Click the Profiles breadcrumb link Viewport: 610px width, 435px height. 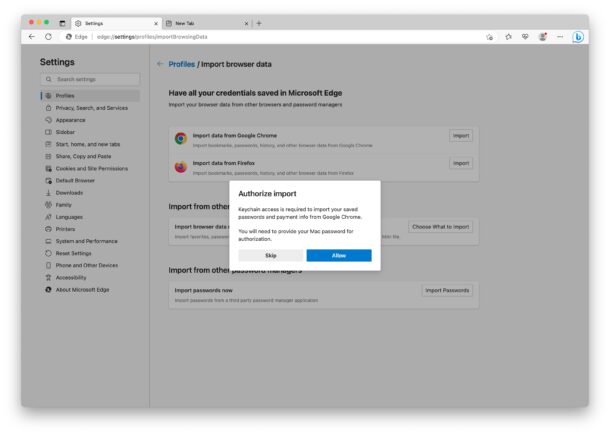(182, 64)
